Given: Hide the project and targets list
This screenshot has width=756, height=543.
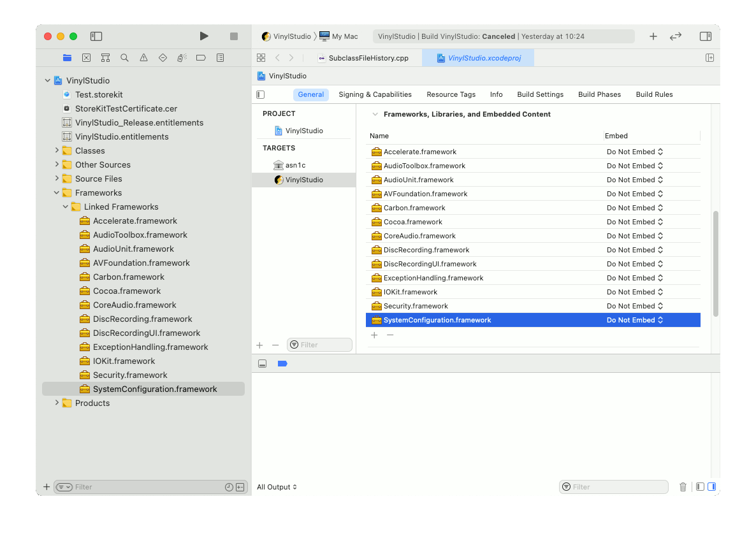Looking at the screenshot, I should [260, 94].
